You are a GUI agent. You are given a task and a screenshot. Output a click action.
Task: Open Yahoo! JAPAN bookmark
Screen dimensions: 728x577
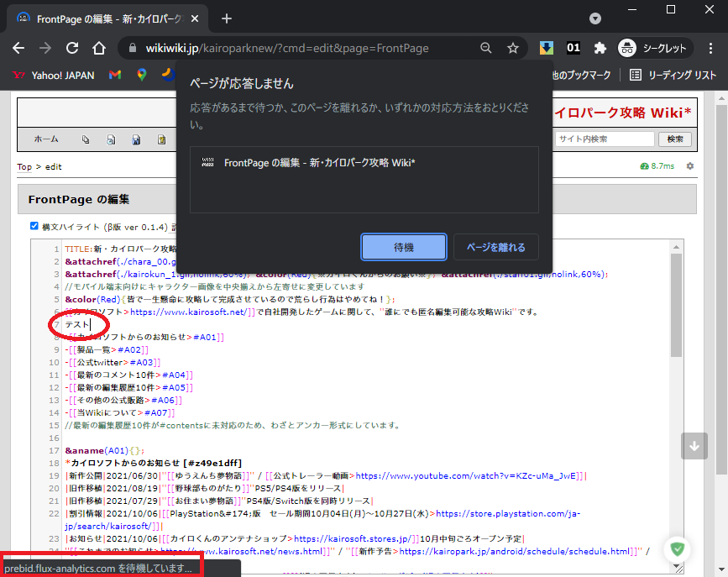click(x=54, y=76)
